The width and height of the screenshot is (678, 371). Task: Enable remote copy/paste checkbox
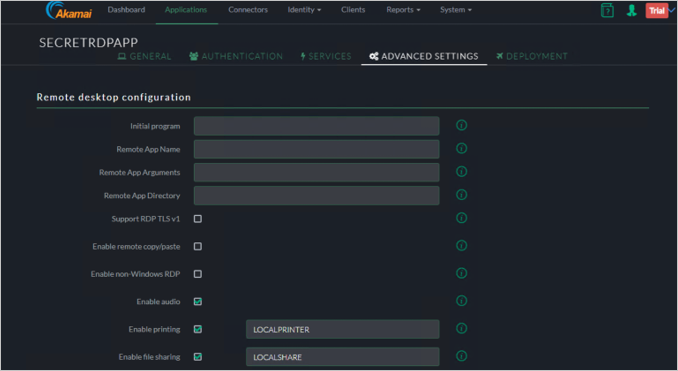tap(198, 246)
